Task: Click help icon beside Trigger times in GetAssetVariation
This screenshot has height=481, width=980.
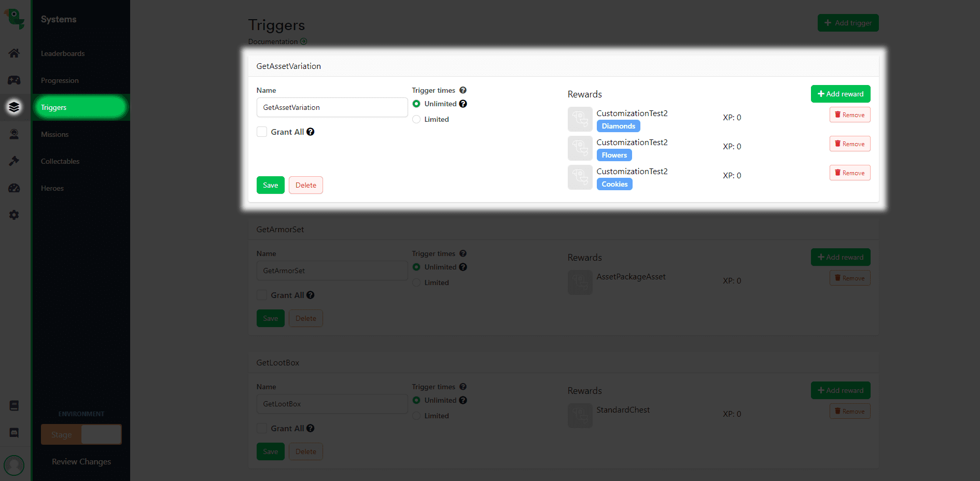Action: point(463,90)
